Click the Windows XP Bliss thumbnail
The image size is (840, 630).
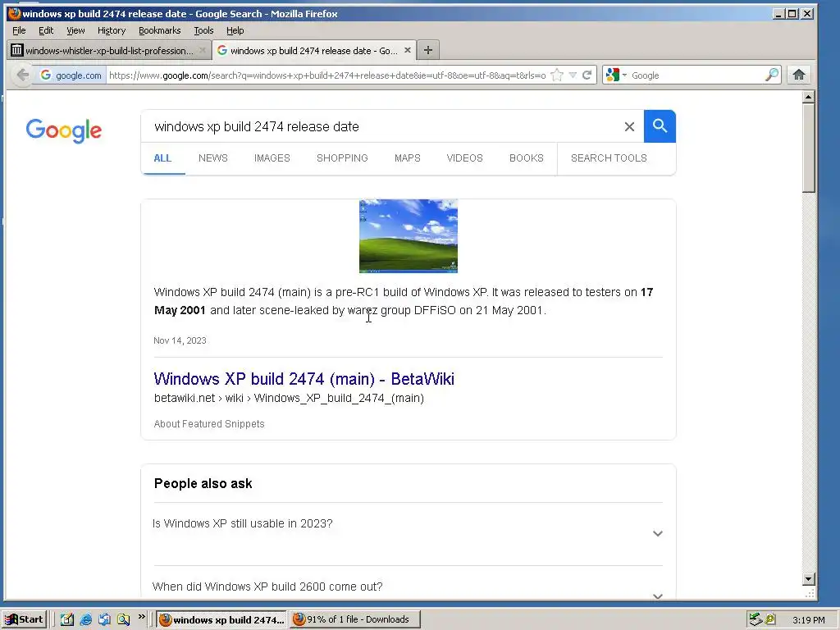tap(409, 236)
